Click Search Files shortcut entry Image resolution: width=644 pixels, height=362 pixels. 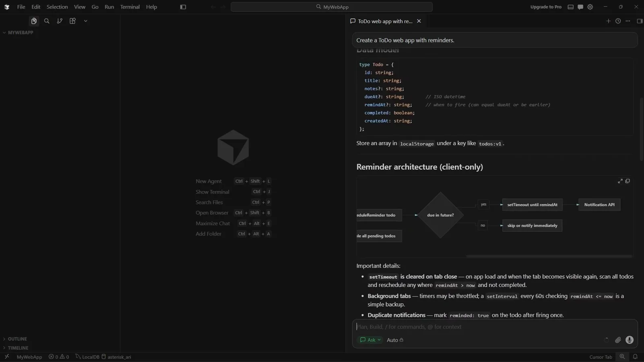tap(233, 202)
